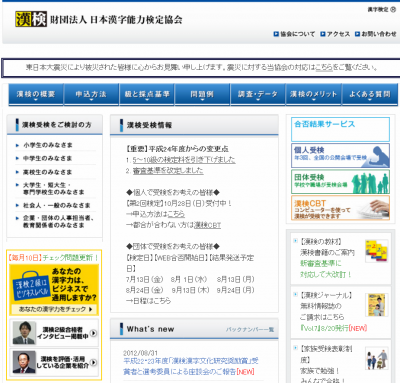The width and height of the screenshot is (400, 383).
Task: Click 小学生のみなさま sidebar item
Action: [47, 145]
